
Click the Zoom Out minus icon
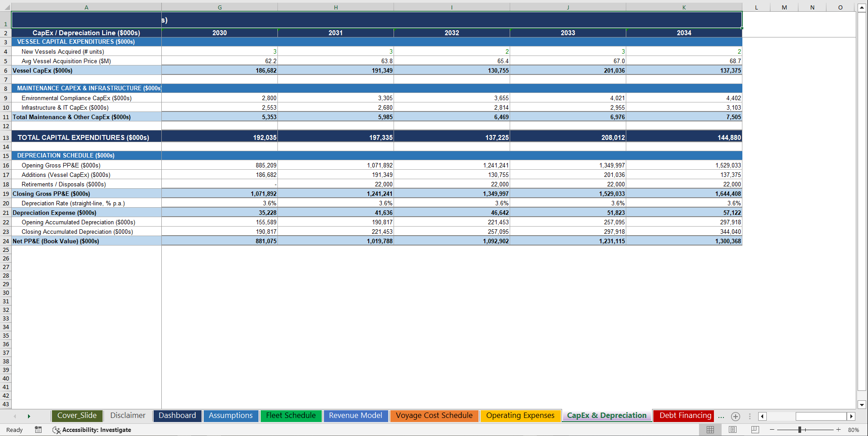[771, 430]
